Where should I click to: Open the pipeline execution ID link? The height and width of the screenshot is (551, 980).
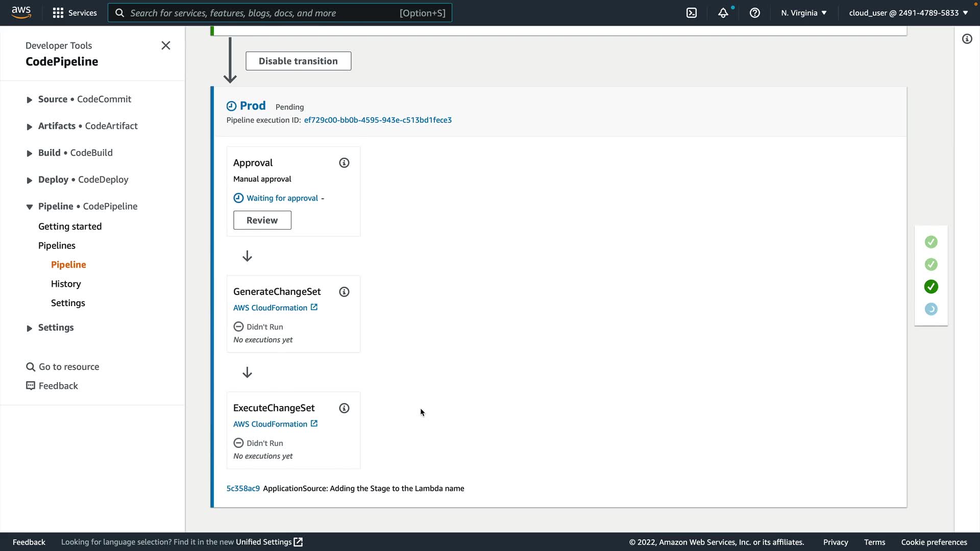(x=378, y=120)
